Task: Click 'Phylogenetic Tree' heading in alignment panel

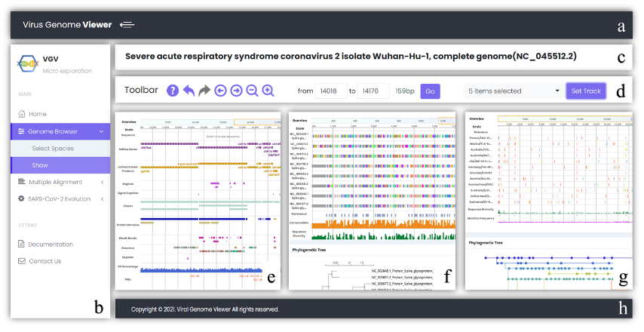Action: pyautogui.click(x=309, y=250)
